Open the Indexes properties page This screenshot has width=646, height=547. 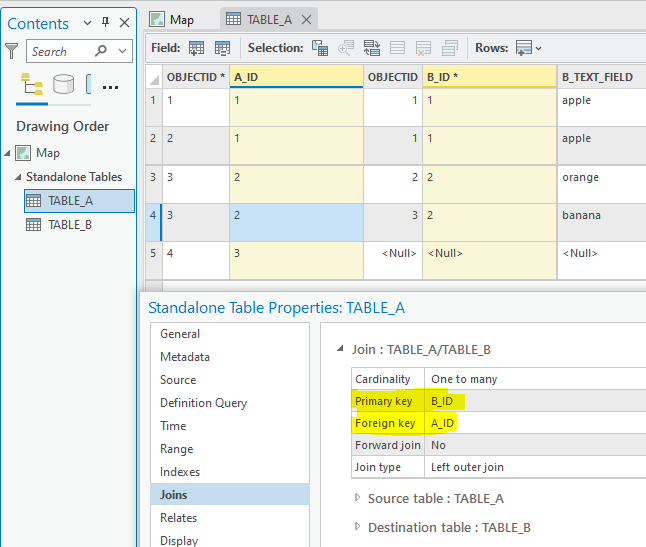click(x=180, y=472)
